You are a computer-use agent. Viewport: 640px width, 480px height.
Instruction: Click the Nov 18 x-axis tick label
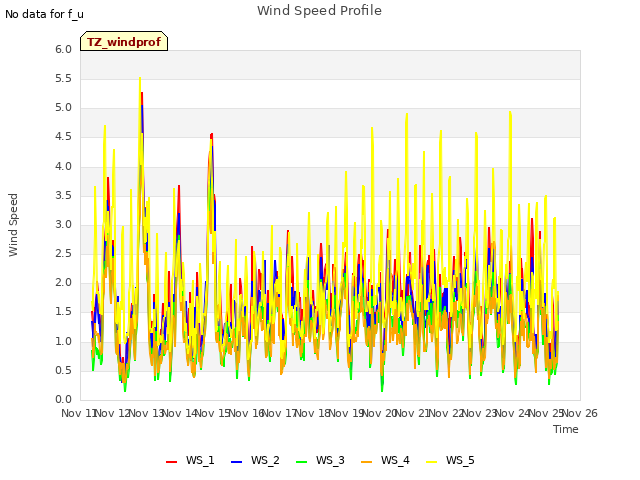point(313,413)
